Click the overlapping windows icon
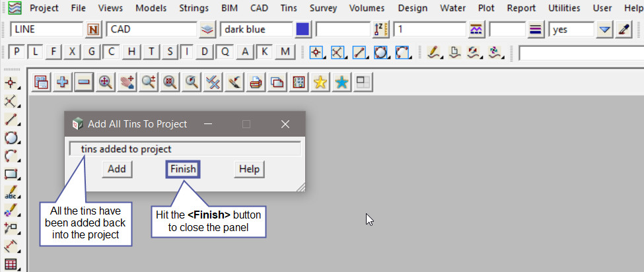Image resolution: width=644 pixels, height=272 pixels. point(277,83)
